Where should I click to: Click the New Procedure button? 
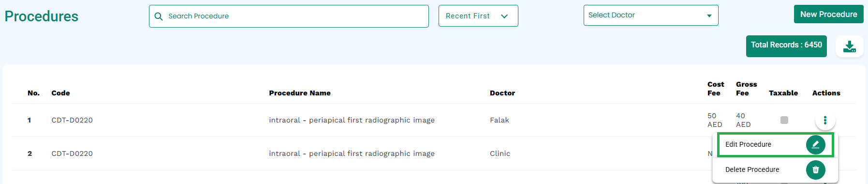[x=828, y=15]
